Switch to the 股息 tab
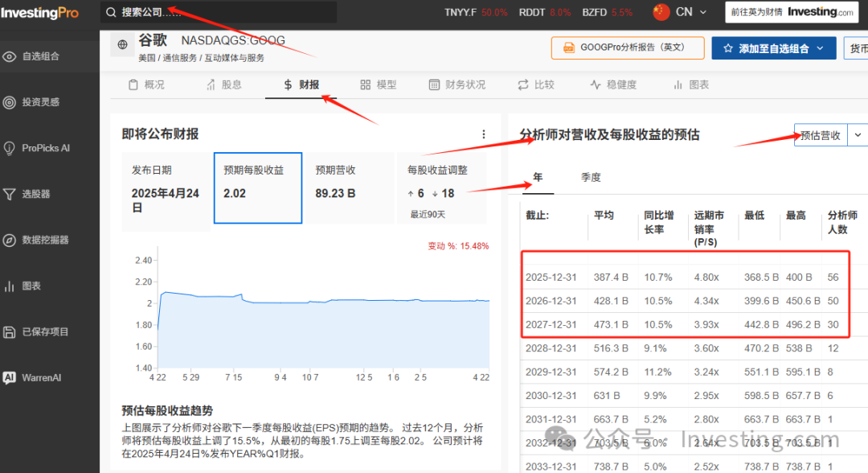 (x=224, y=84)
